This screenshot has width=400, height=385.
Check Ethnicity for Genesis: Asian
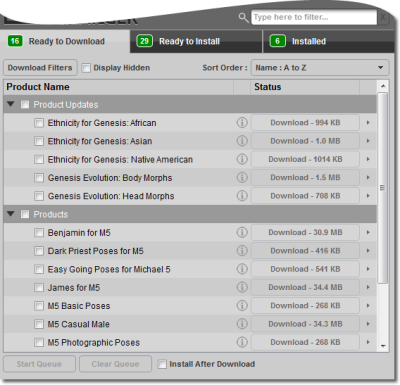coord(39,141)
